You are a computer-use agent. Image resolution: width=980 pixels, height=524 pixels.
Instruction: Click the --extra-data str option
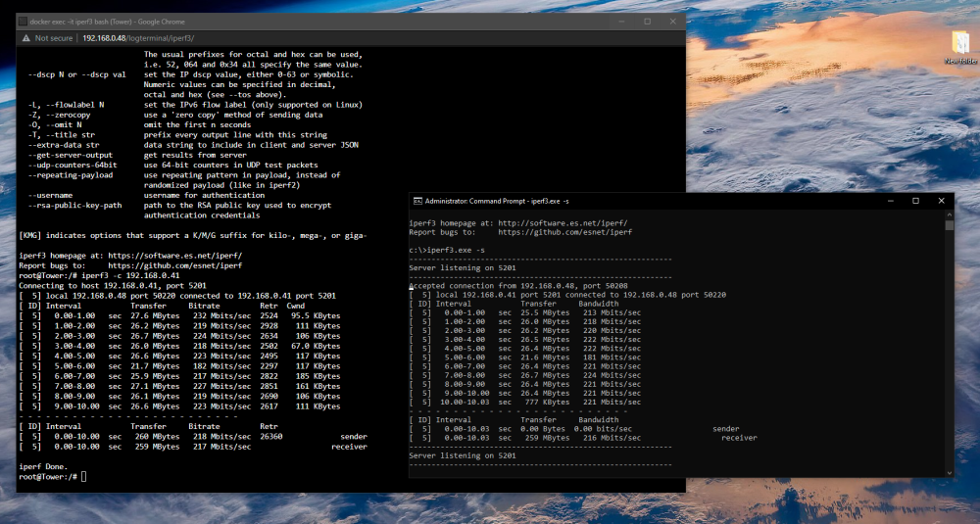64,145
